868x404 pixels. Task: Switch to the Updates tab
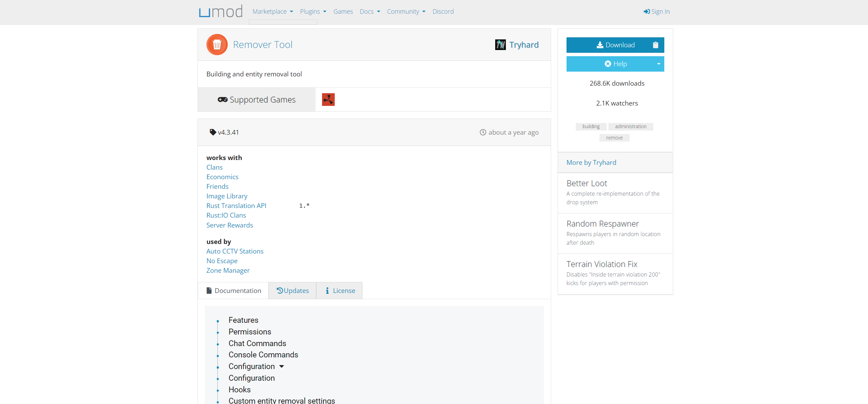tap(292, 291)
